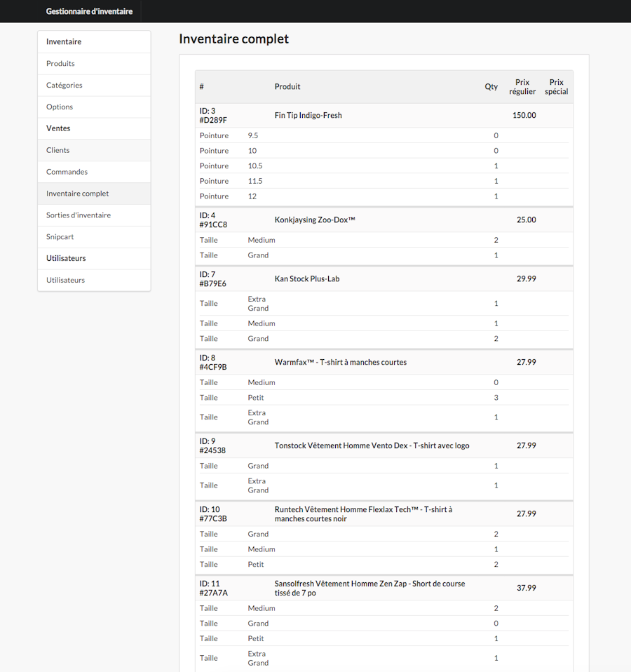Viewport: 631px width, 672px height.
Task: Open the Clients page
Action: pos(94,150)
